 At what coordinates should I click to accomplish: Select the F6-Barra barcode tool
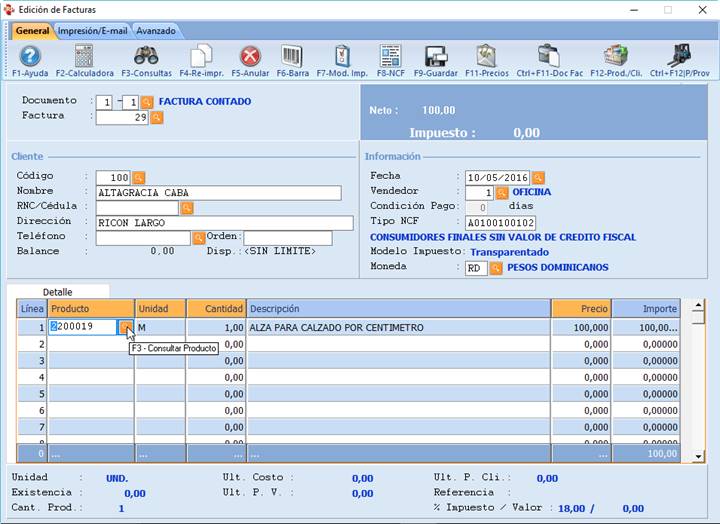(292, 56)
